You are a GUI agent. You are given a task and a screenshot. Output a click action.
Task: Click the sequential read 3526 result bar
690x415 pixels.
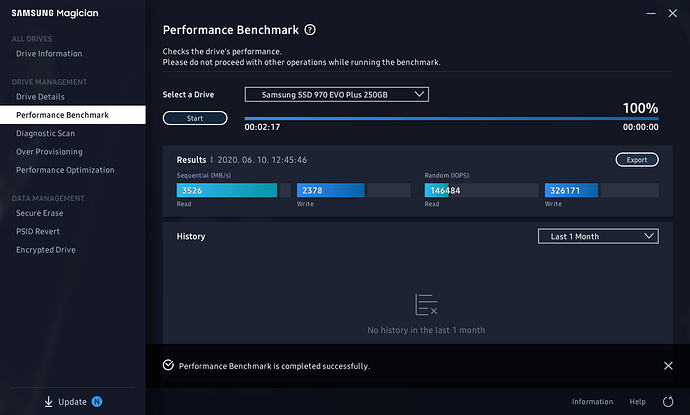[x=227, y=190]
